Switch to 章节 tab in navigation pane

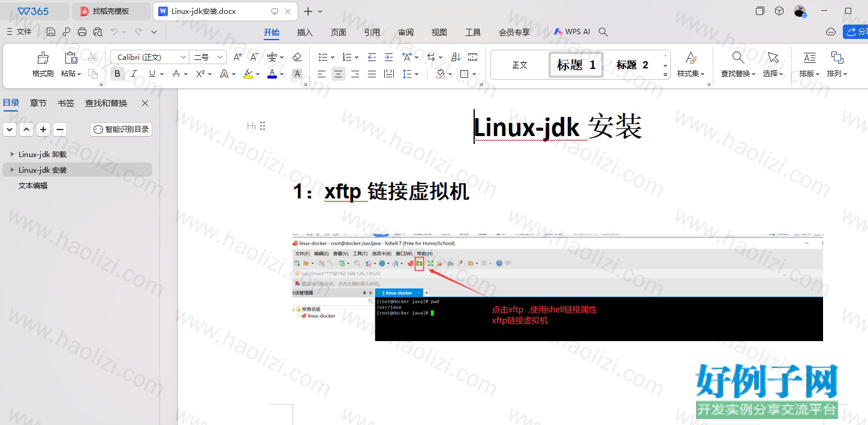point(38,103)
